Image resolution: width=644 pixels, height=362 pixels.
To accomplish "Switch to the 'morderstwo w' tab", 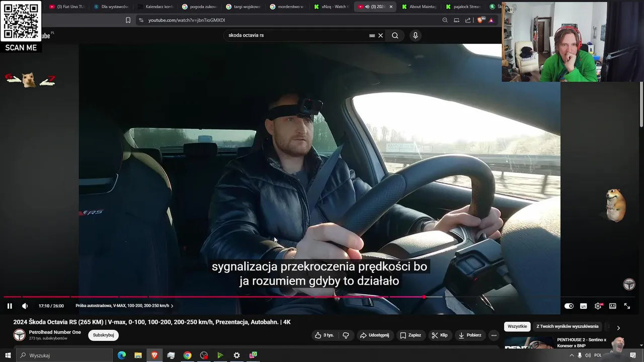I will [x=287, y=7].
